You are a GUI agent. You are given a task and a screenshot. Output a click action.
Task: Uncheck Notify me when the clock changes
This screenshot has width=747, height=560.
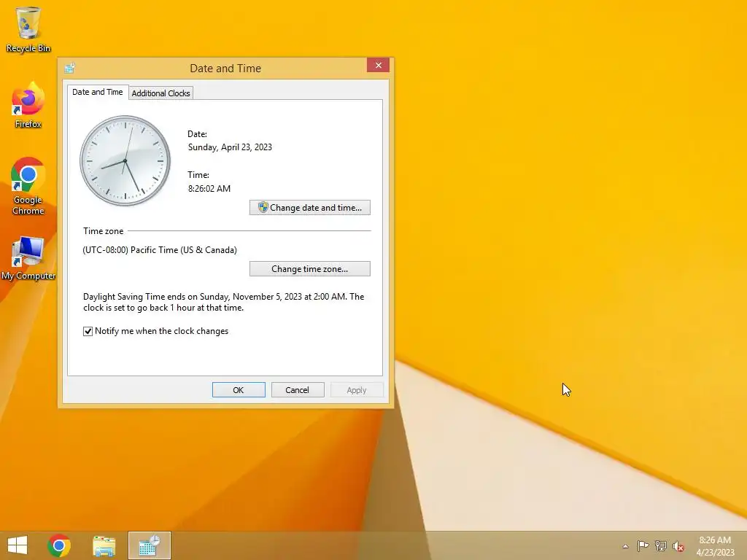[x=88, y=332]
